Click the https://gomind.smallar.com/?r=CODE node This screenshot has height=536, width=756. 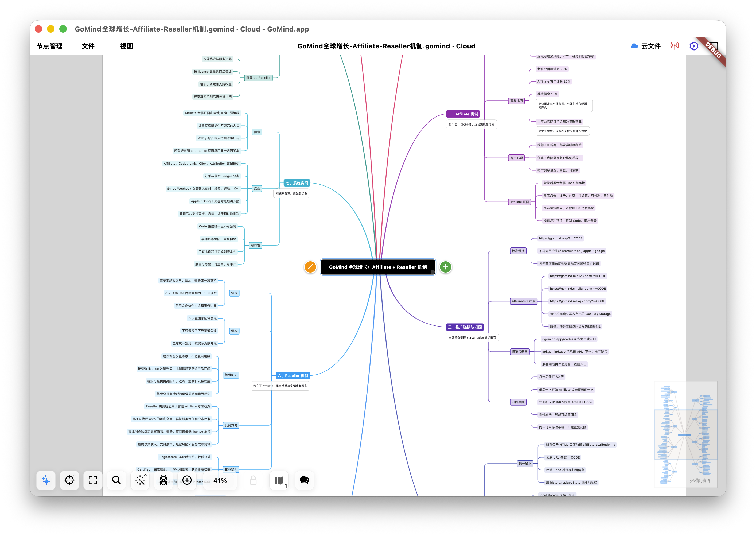pos(578,289)
